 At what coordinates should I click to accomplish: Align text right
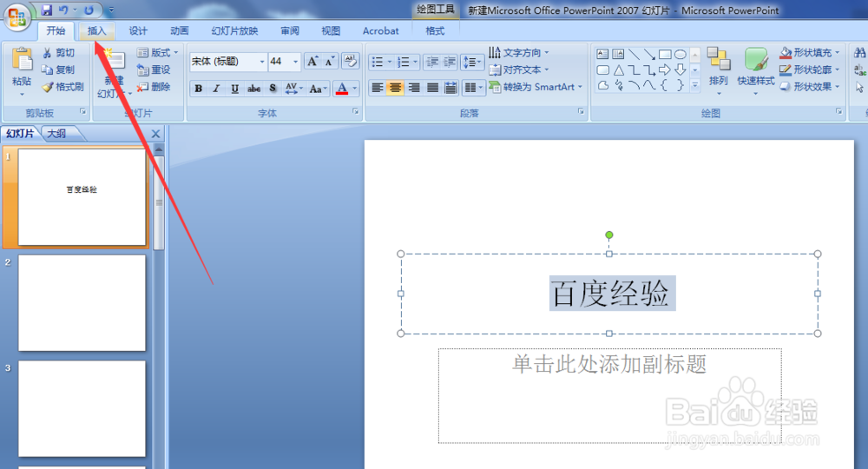pos(414,88)
